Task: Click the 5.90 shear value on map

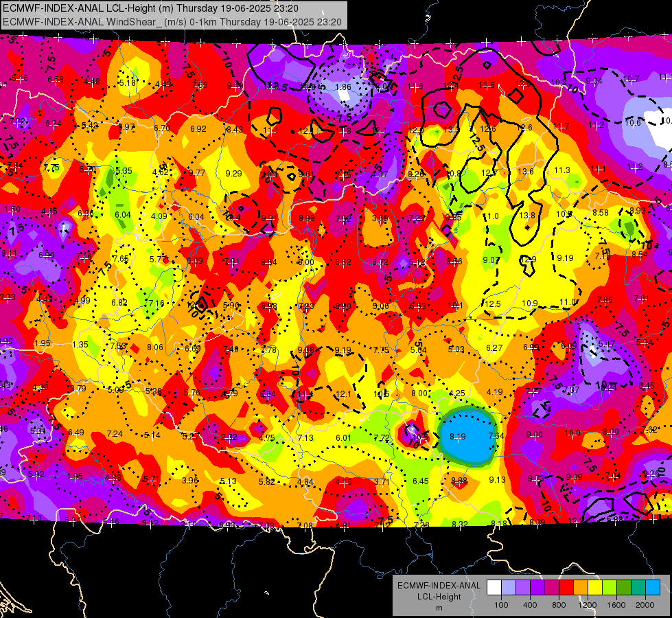Action: [231, 306]
